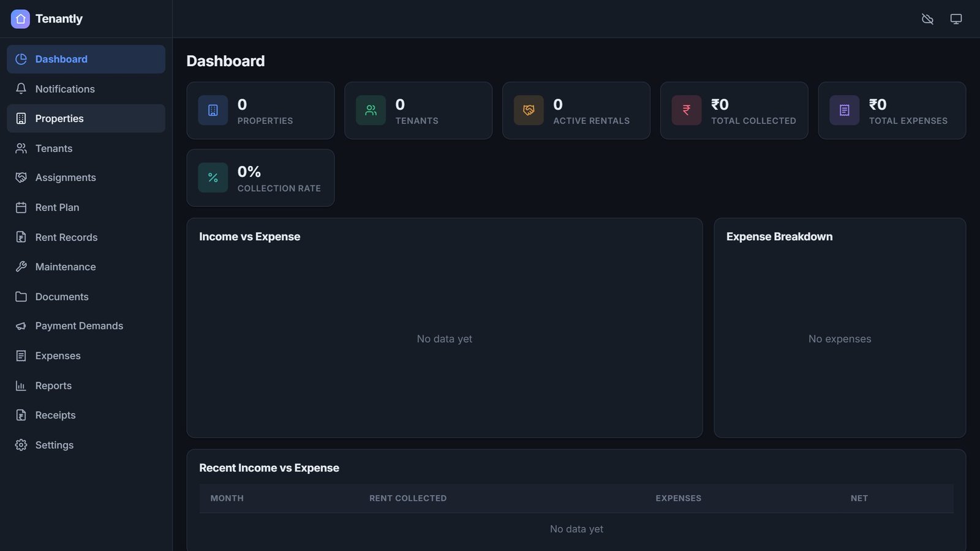Image resolution: width=980 pixels, height=551 pixels.
Task: Click the Rent Plan calendar icon
Action: coord(21,208)
